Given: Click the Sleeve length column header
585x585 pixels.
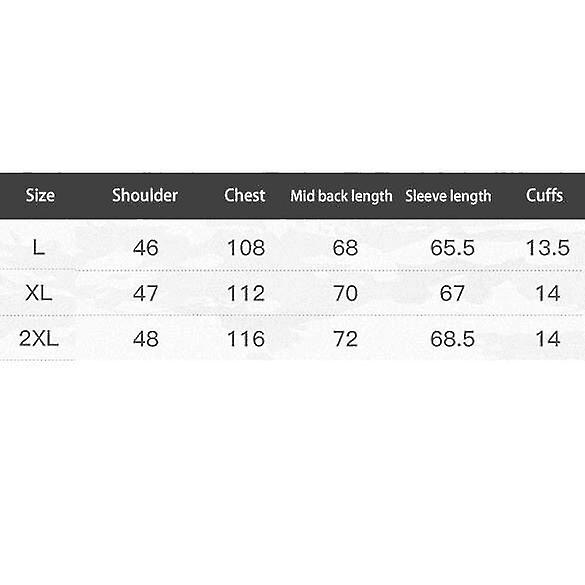Looking at the screenshot, I should pos(448,196).
